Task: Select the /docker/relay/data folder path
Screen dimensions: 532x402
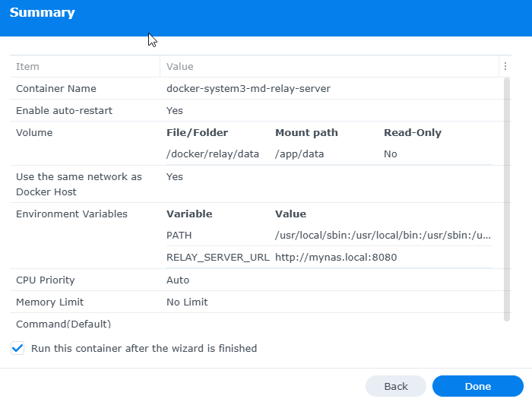Action: click(x=212, y=154)
